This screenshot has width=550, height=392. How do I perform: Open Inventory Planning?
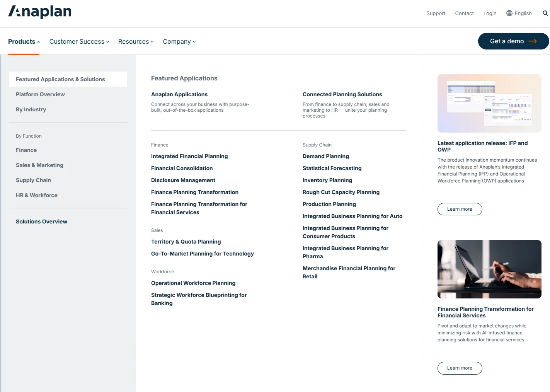click(327, 180)
